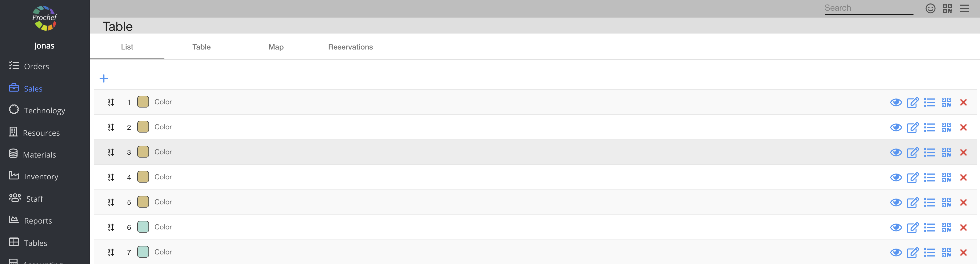The width and height of the screenshot is (980, 264).
Task: Show QR code for table 7
Action: pyautogui.click(x=946, y=253)
